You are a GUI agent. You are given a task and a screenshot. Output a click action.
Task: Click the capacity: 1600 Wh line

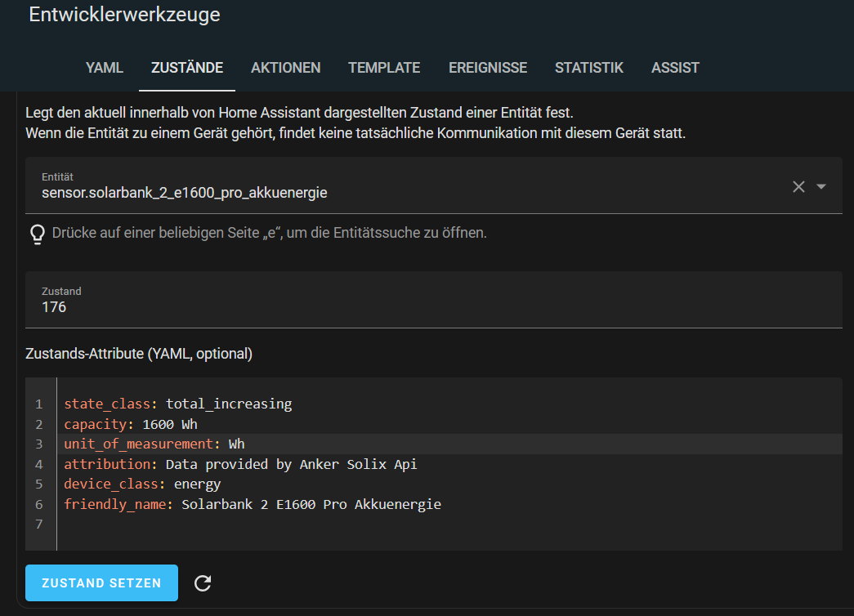click(131, 424)
